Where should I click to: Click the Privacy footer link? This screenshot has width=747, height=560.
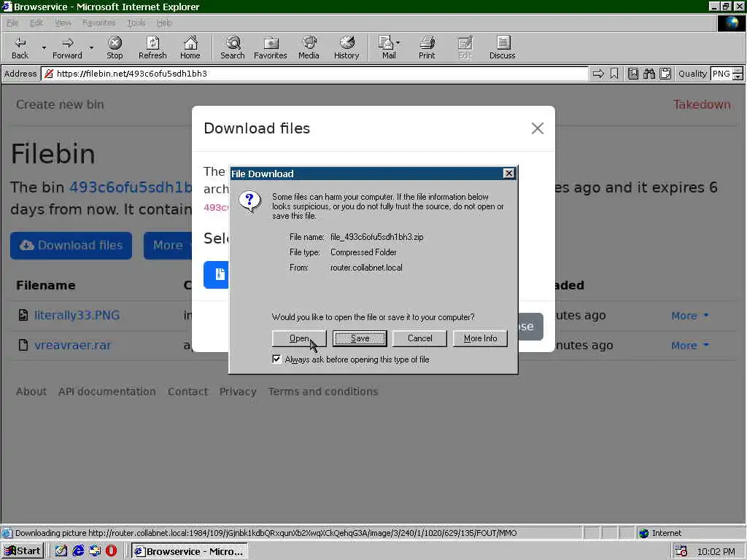pos(238,392)
